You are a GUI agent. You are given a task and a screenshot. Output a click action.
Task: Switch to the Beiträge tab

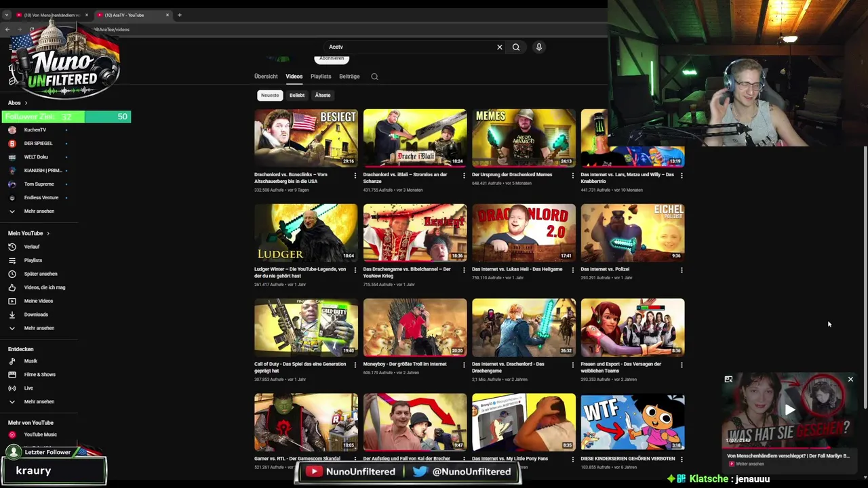coord(349,77)
